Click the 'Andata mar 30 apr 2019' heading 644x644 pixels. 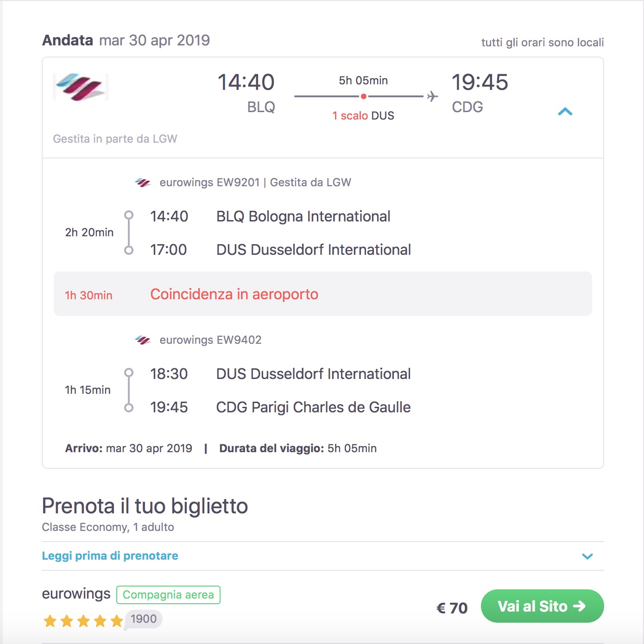pyautogui.click(x=126, y=40)
